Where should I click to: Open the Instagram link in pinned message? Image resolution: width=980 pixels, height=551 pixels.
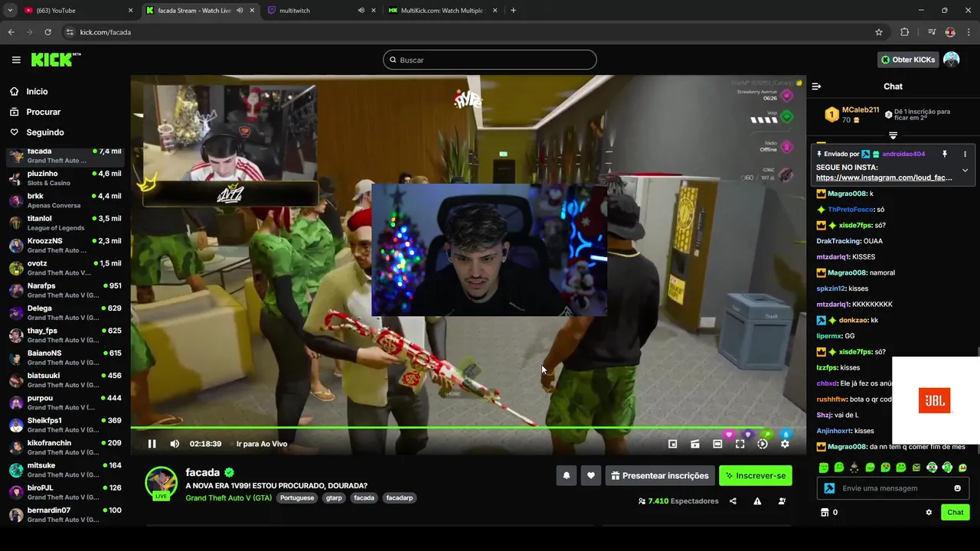pyautogui.click(x=884, y=178)
